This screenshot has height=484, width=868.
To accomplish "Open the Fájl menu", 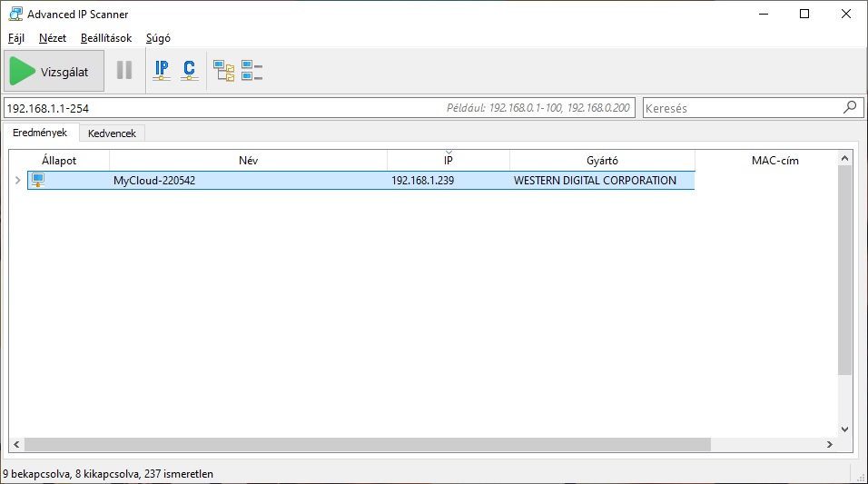I will 16,38.
